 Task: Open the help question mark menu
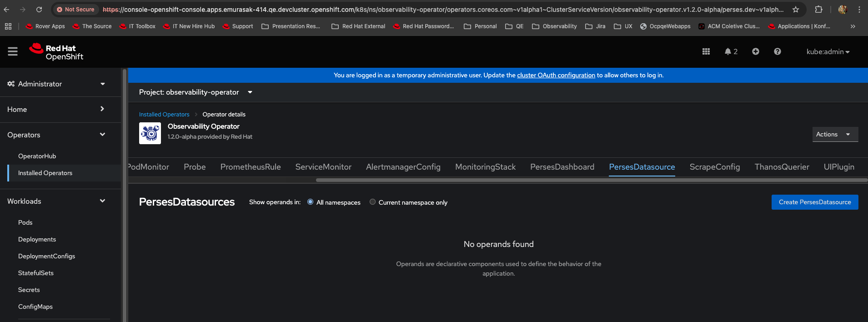tap(778, 52)
